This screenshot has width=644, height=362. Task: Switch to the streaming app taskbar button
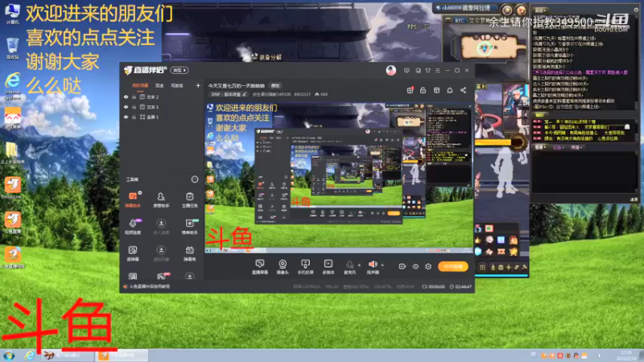pyautogui.click(x=122, y=356)
